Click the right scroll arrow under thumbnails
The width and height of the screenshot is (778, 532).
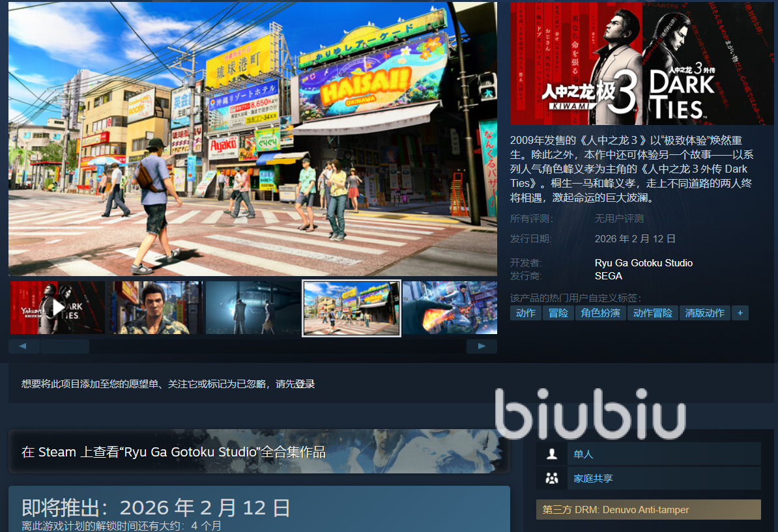pyautogui.click(x=482, y=346)
